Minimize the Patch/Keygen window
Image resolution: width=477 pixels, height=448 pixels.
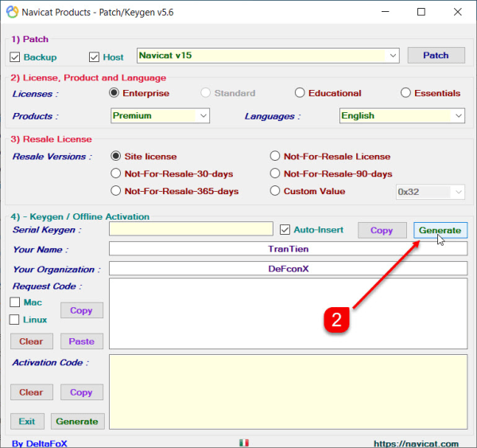tap(386, 12)
